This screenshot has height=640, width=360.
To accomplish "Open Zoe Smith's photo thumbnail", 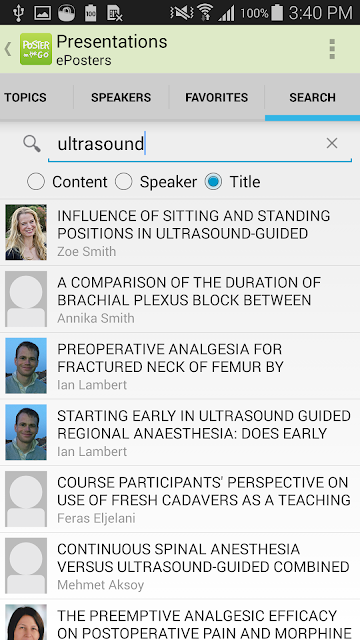I will (26, 232).
